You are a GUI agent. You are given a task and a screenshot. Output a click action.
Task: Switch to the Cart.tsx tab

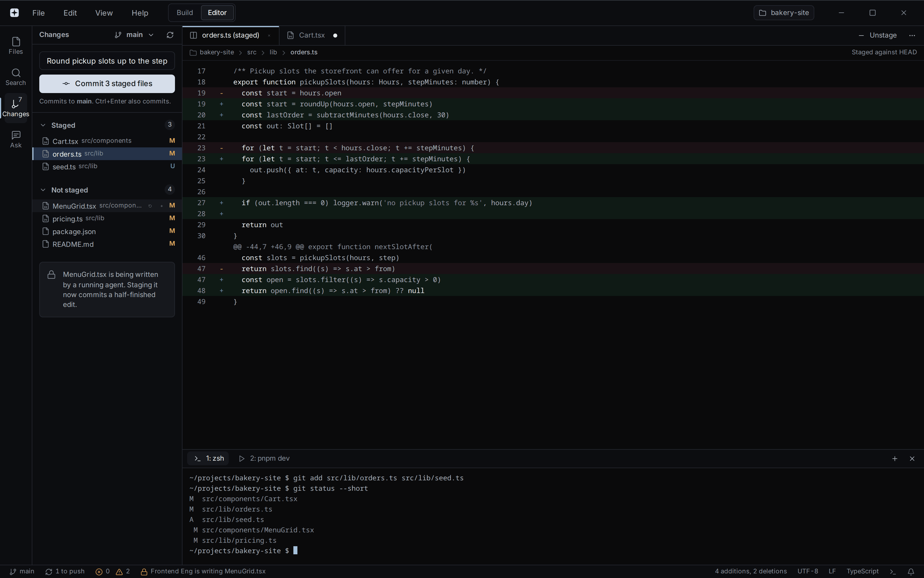coord(312,35)
